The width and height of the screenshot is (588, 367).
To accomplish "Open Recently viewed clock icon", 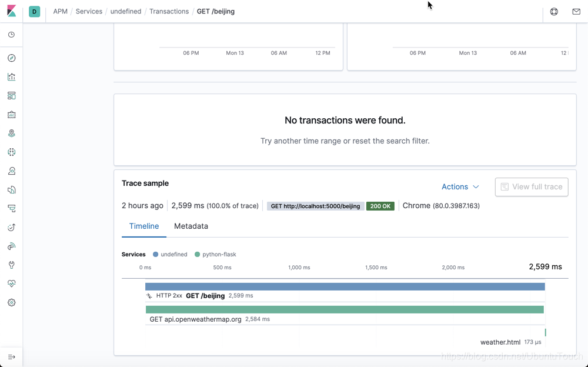I will tap(12, 35).
